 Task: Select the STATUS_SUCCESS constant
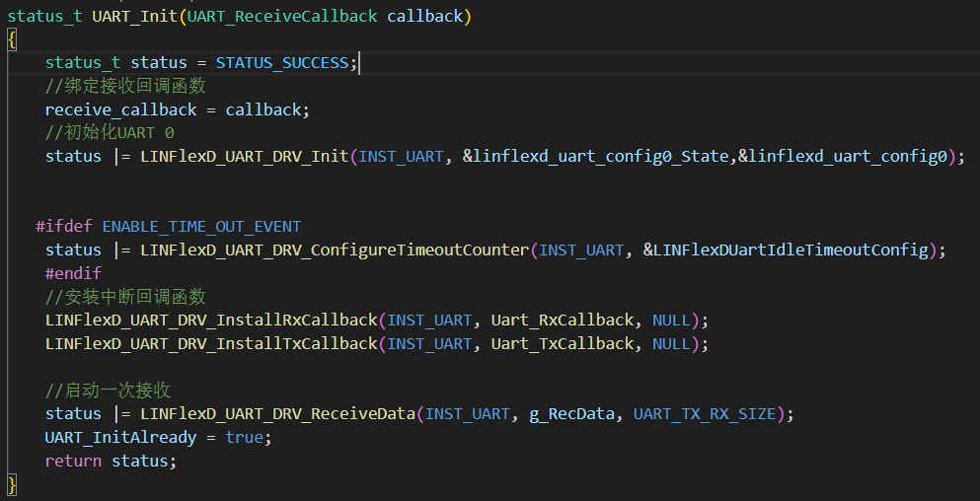281,63
